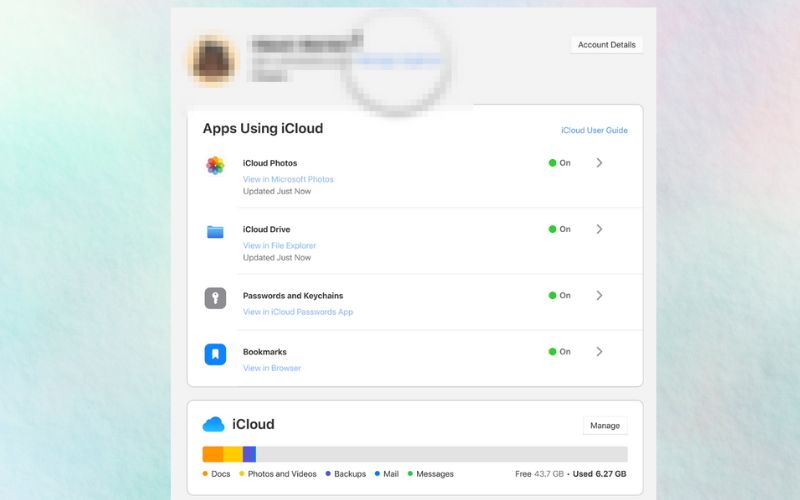This screenshot has height=500, width=800.
Task: Click the Used 6.27 GB text
Action: [x=599, y=474]
